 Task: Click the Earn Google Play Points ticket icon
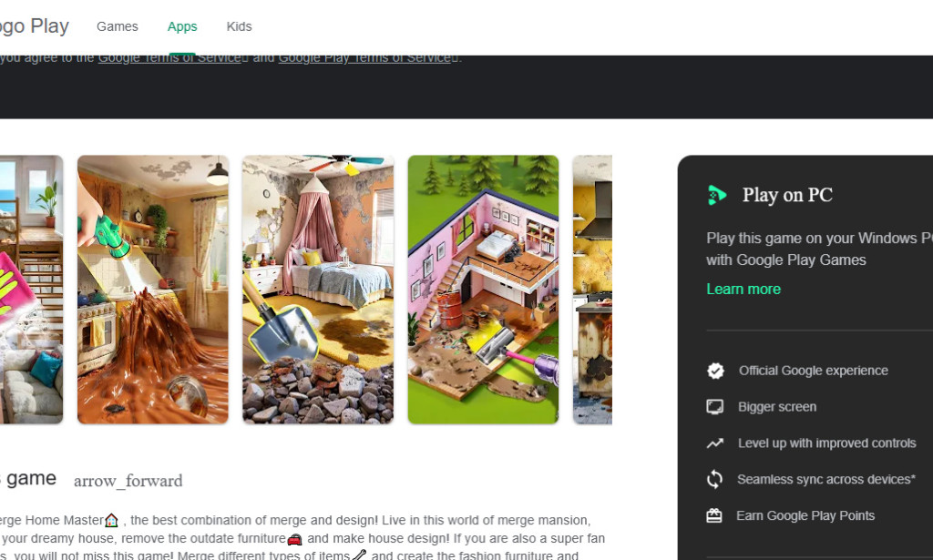tap(714, 514)
